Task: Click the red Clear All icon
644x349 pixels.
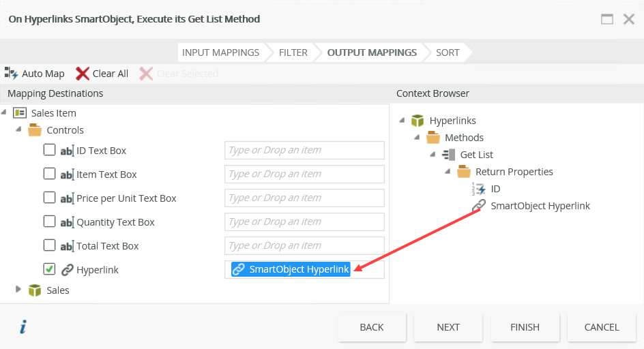Action: click(x=83, y=74)
